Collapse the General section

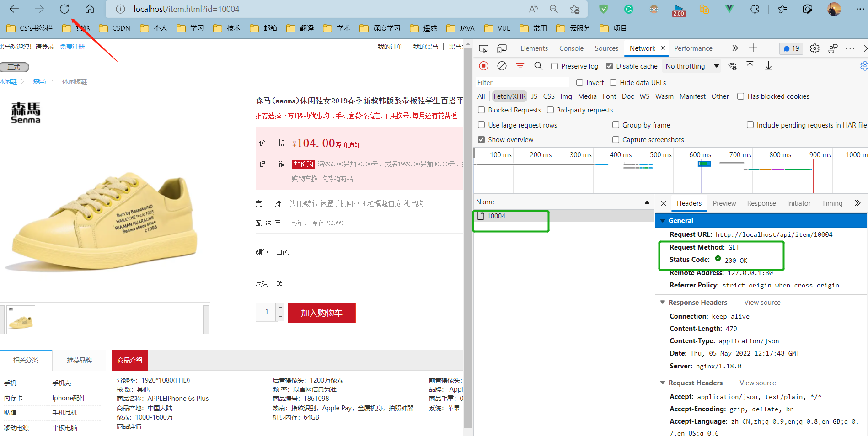pos(663,221)
